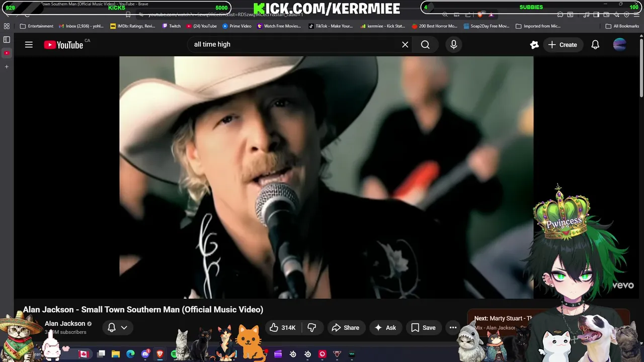This screenshot has width=644, height=362.
Task: Click the video player to pause
Action: point(326,177)
